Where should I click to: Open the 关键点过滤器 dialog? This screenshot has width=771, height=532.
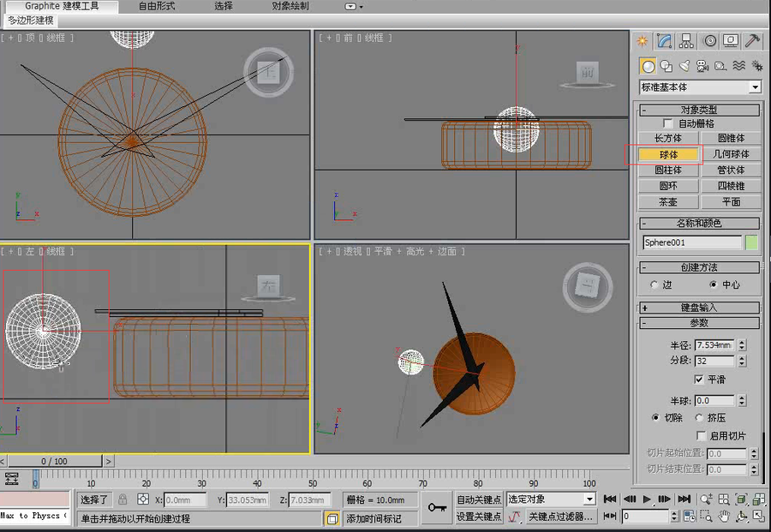560,517
